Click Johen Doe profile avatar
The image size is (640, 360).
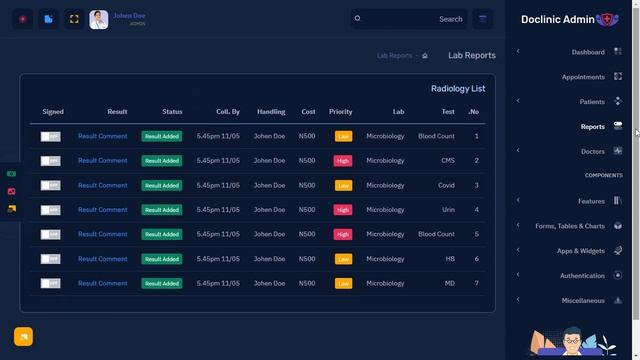[x=99, y=20]
